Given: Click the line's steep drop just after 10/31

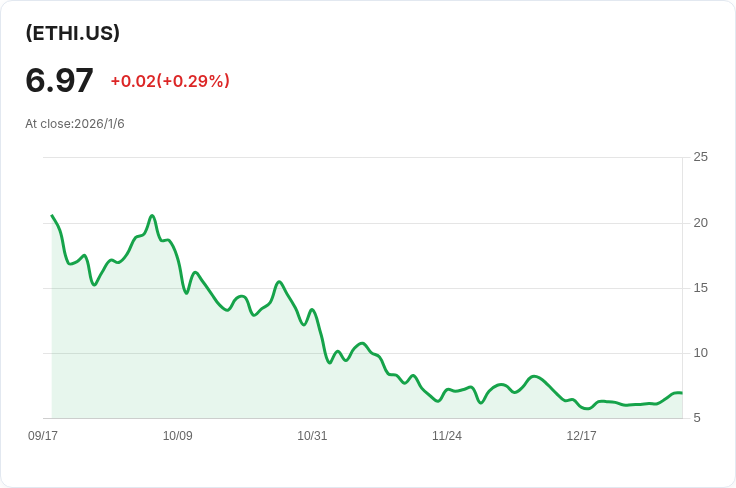Looking at the screenshot, I should tap(322, 336).
